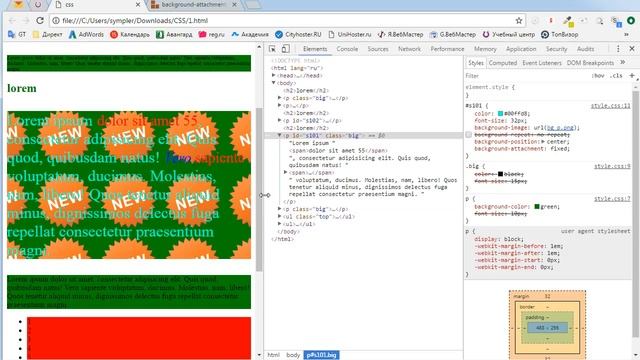Click the #00ffd8 color swatch
This screenshot has height=360, width=640.
(500, 113)
